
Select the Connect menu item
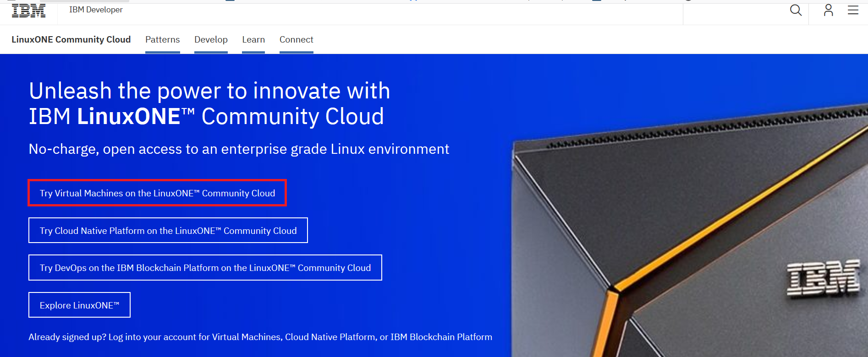pos(297,39)
